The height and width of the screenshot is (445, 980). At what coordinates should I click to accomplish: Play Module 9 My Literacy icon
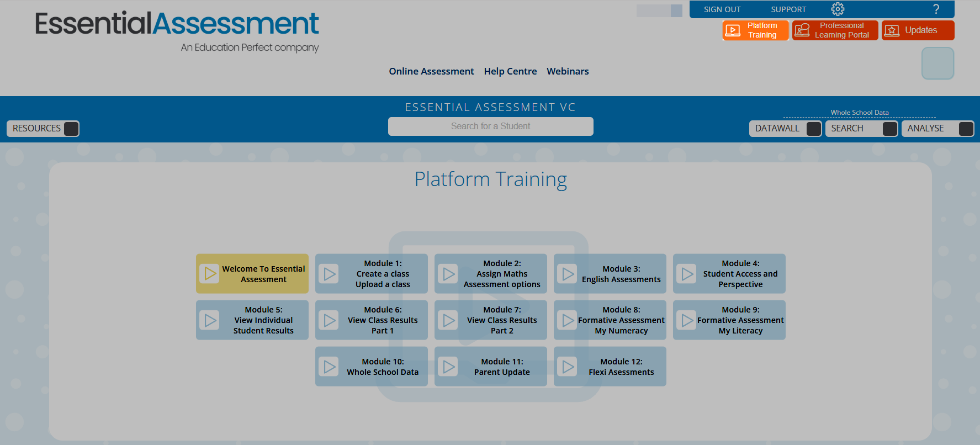tap(687, 320)
